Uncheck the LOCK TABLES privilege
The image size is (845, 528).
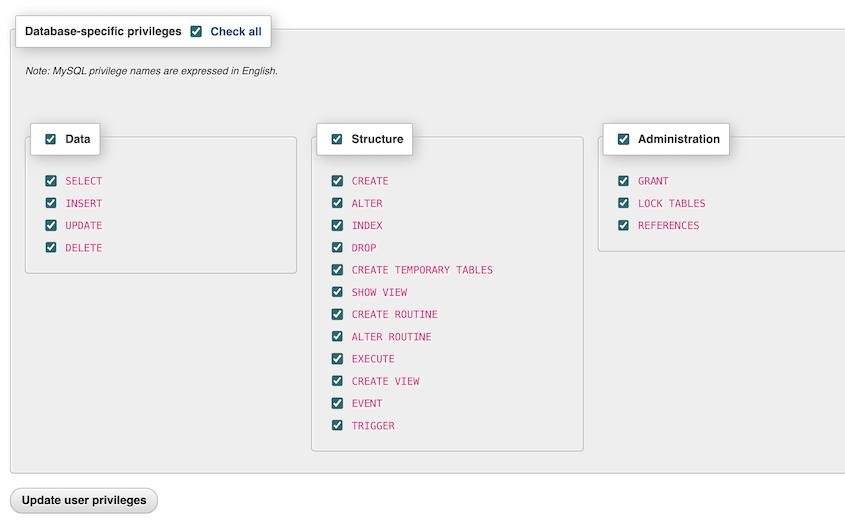tap(624, 203)
